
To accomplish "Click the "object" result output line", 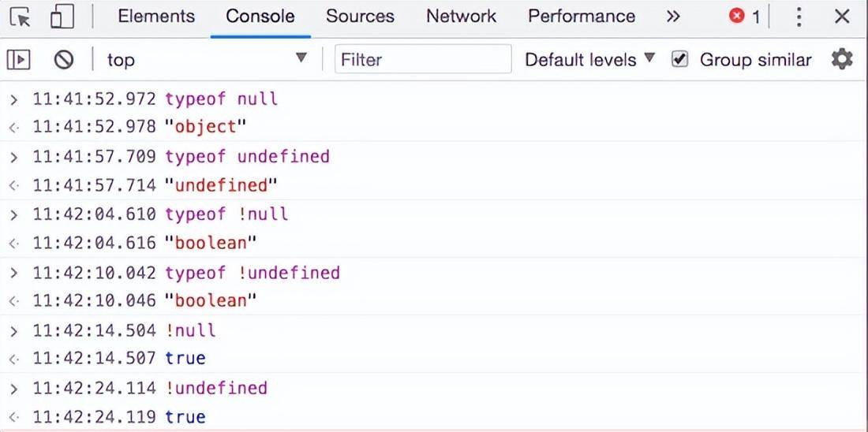I will coord(206,127).
